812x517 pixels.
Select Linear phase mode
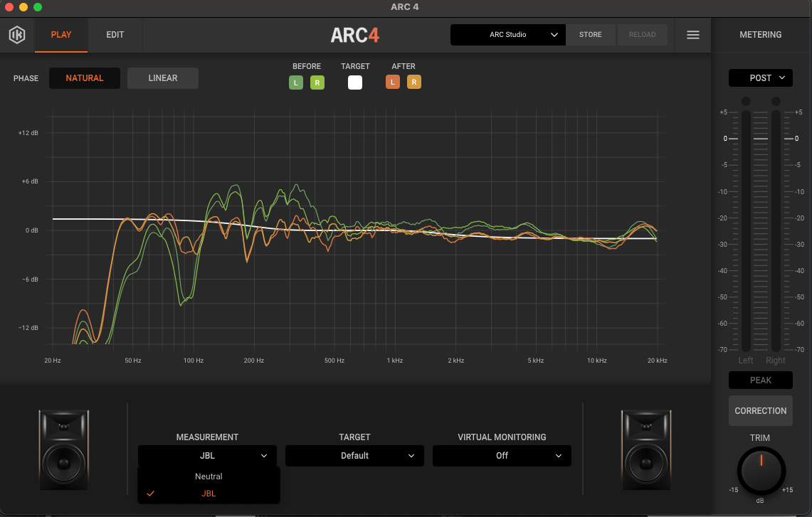click(162, 78)
